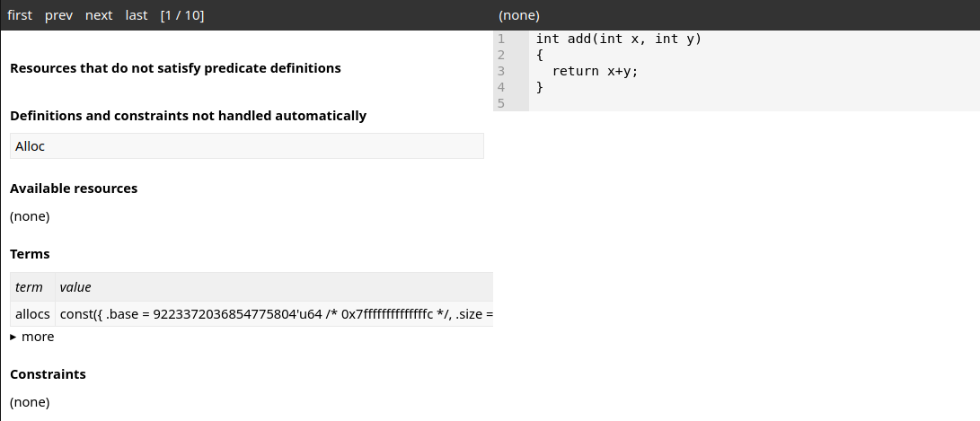Click the Terms heading
The width and height of the screenshot is (980, 421).
[x=30, y=254]
